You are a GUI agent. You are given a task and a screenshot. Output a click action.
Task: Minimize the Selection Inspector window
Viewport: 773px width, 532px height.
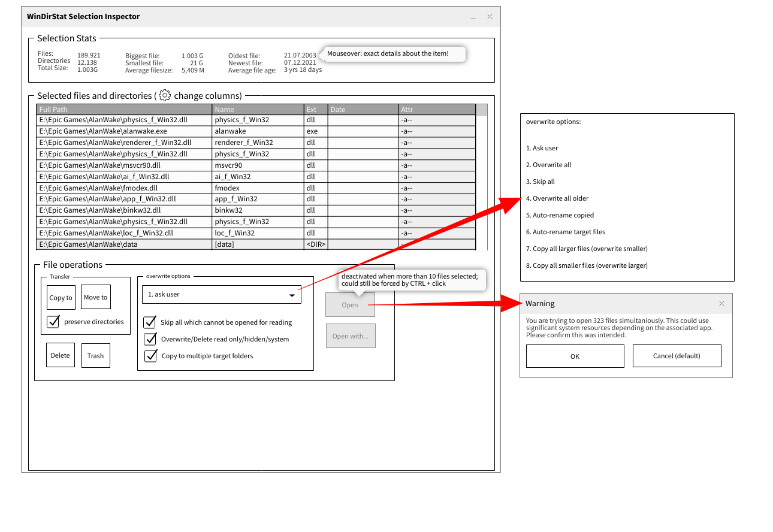473,17
